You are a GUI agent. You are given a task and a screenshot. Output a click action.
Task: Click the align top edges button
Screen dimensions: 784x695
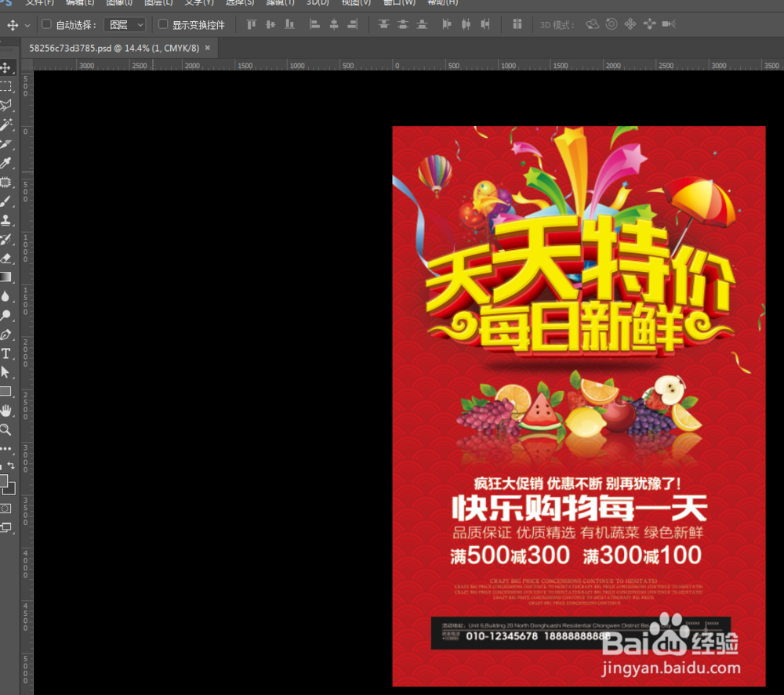pyautogui.click(x=251, y=24)
